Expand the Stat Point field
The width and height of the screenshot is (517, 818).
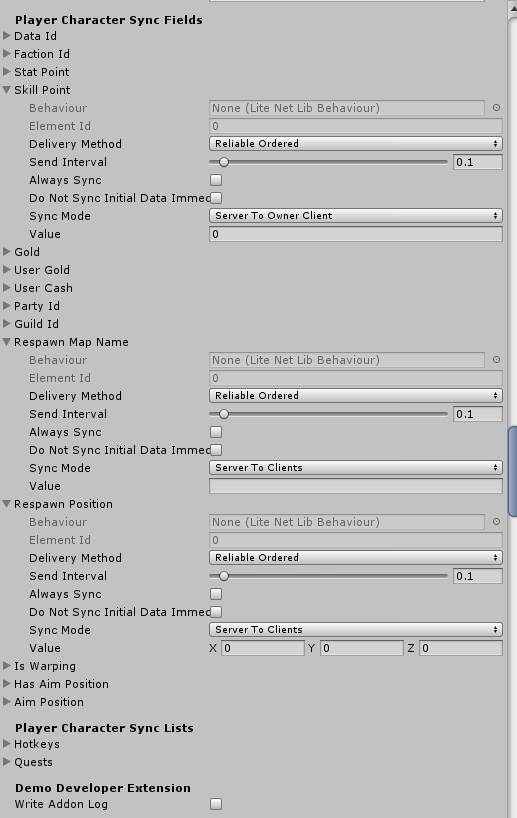pos(7,72)
